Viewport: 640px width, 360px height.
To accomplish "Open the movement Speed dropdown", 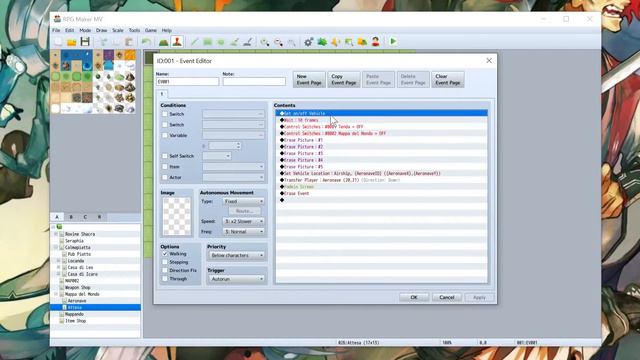I will tap(244, 221).
